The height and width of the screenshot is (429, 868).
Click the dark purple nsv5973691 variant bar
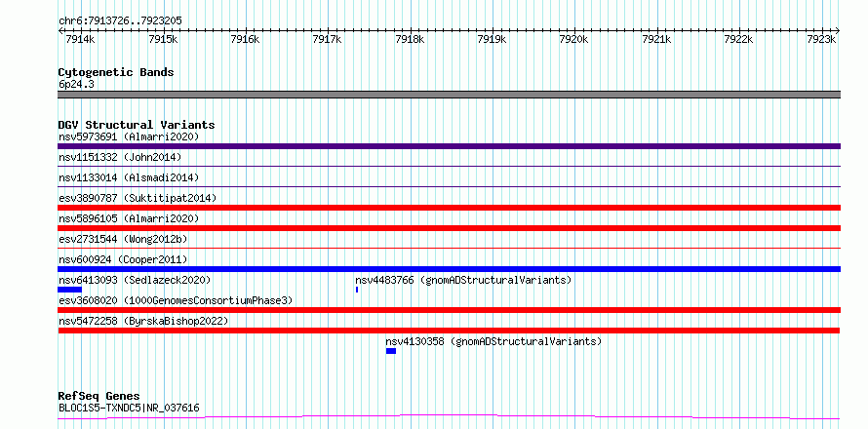[x=449, y=146]
